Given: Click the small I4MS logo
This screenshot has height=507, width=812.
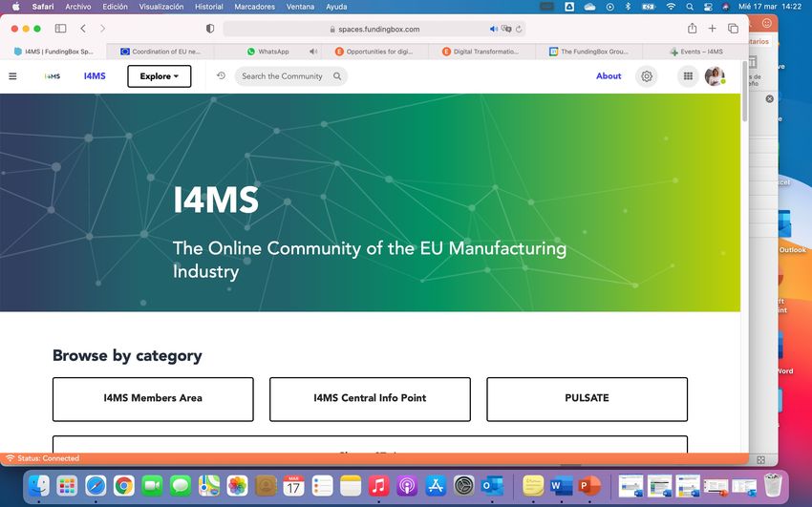Looking at the screenshot, I should click(53, 76).
